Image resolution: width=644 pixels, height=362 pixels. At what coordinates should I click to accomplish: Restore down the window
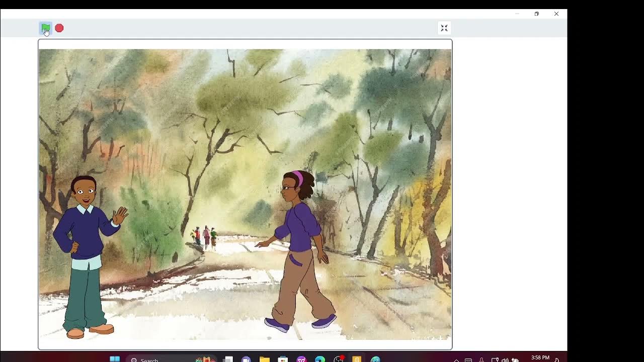click(537, 14)
